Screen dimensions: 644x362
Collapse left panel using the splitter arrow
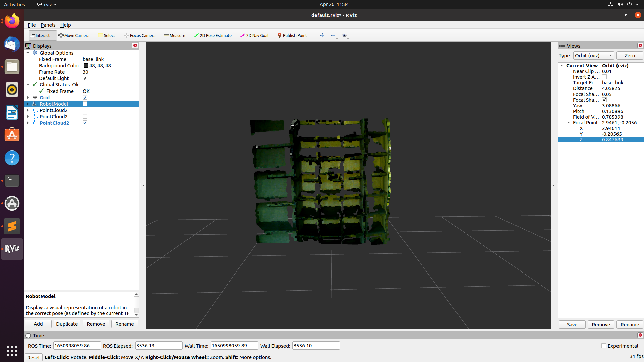click(144, 185)
